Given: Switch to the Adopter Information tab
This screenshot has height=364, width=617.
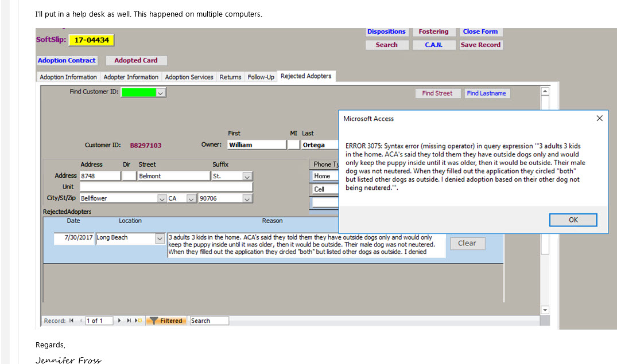Looking at the screenshot, I should (131, 76).
